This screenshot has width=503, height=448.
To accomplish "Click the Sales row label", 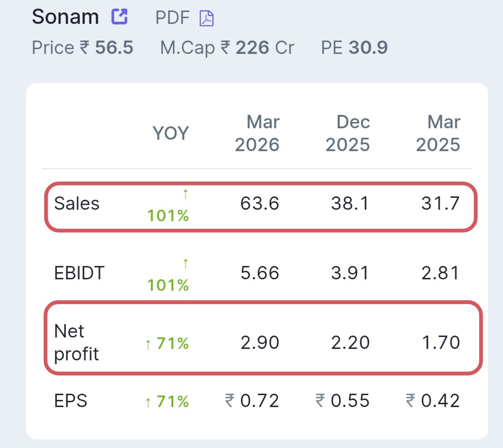I will 77,204.
